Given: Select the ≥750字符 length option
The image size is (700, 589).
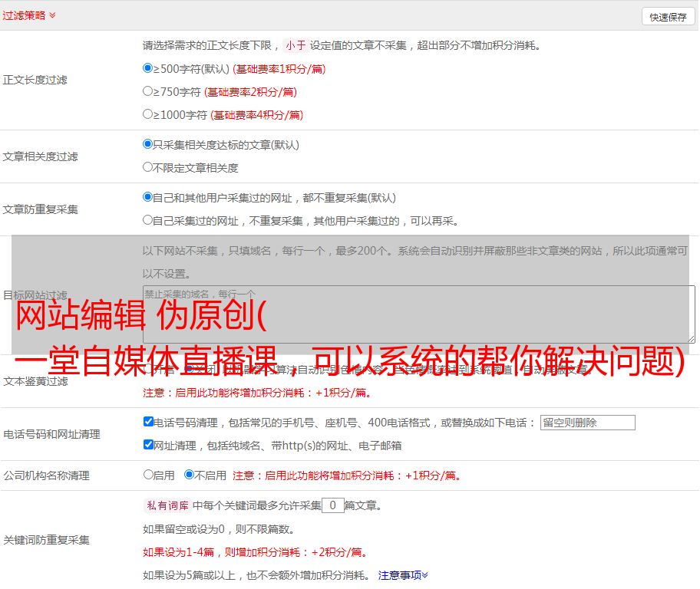Looking at the screenshot, I should [148, 91].
